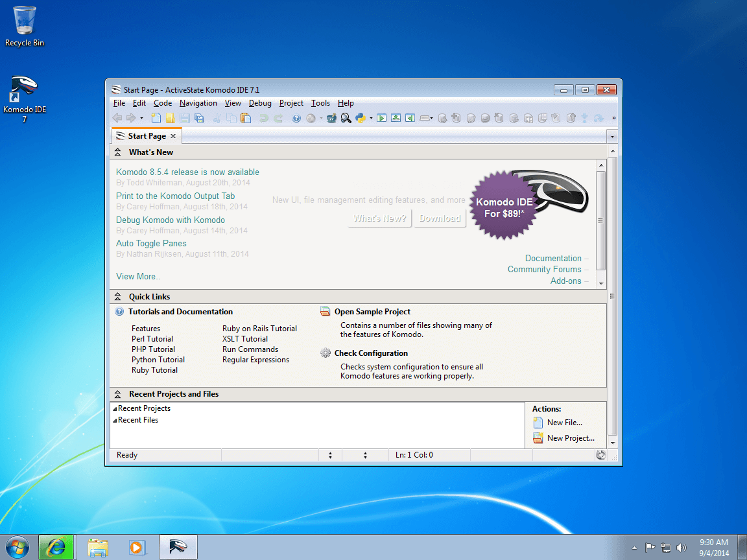Open the Windows Start menu

(x=17, y=547)
